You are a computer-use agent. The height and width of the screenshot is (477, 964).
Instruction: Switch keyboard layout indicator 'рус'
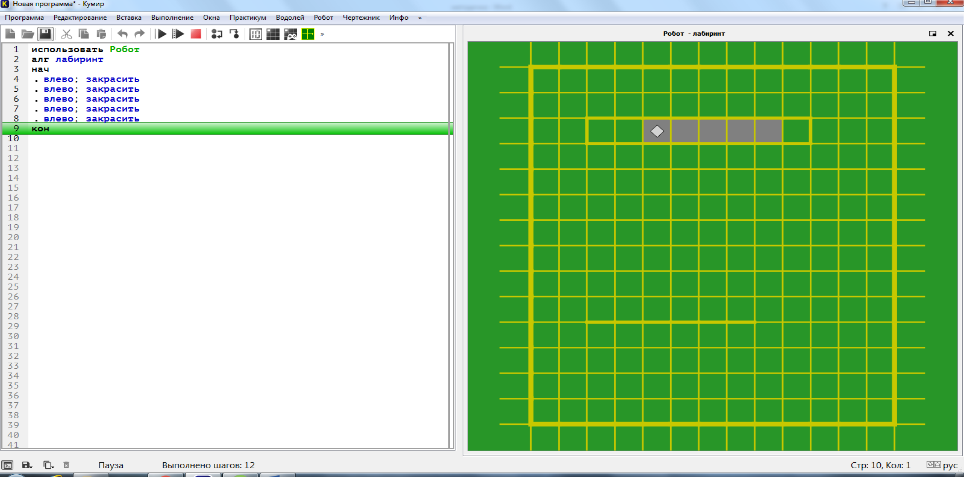[942, 465]
